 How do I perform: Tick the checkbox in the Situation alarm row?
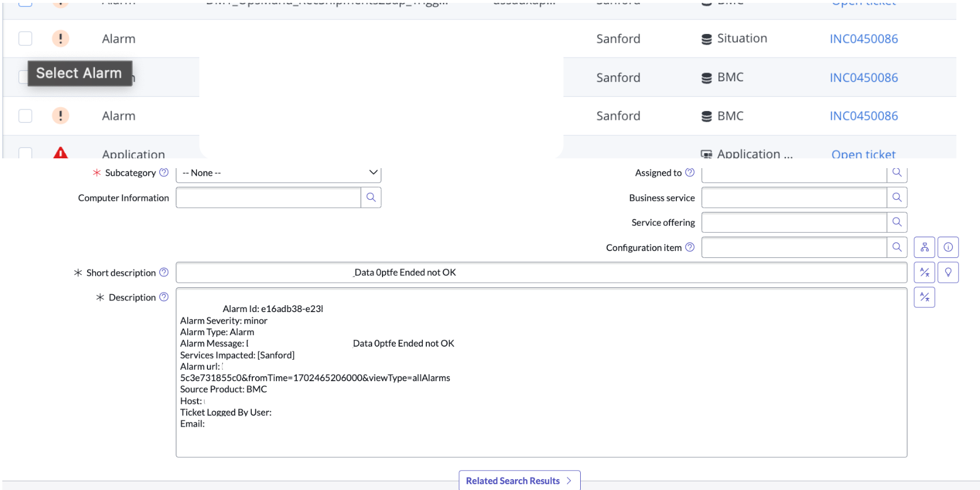click(25, 39)
